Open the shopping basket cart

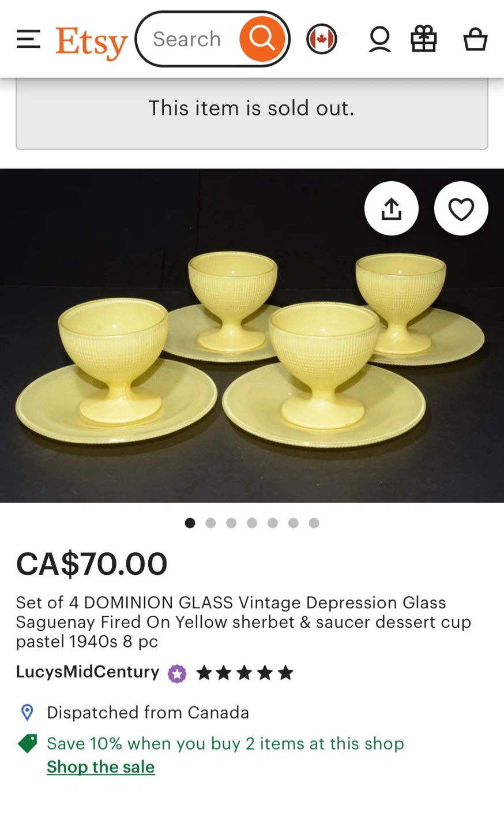(475, 40)
